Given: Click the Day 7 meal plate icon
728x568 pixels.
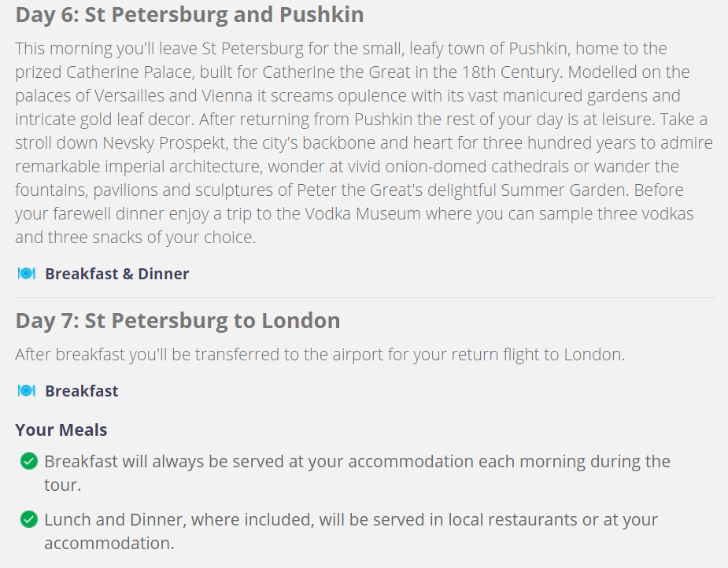Looking at the screenshot, I should (x=27, y=391).
